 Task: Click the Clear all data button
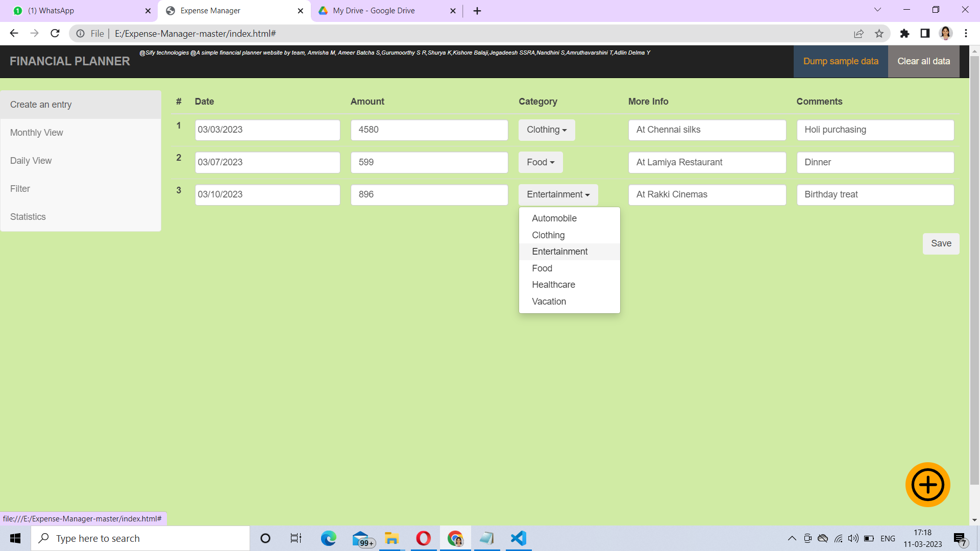tap(923, 61)
